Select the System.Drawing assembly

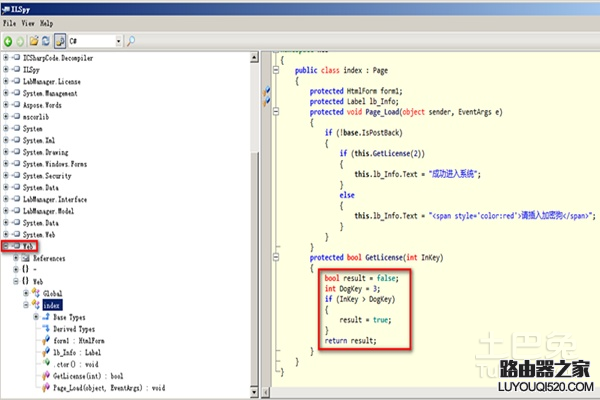(45, 152)
